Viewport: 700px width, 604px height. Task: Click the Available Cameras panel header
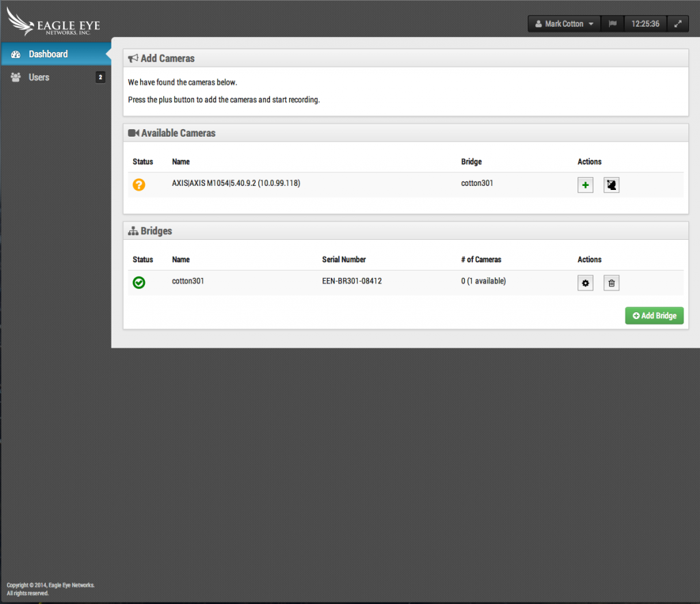pyautogui.click(x=178, y=133)
